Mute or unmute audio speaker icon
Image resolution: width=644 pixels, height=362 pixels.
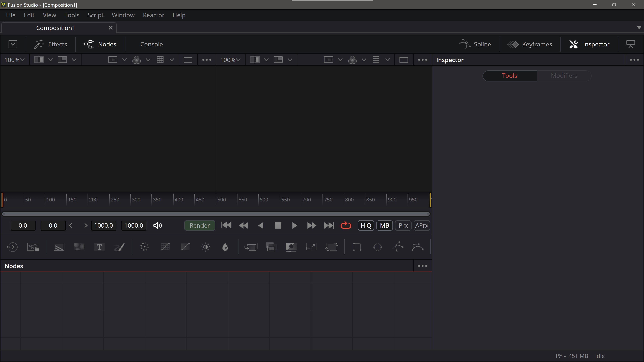(x=157, y=226)
